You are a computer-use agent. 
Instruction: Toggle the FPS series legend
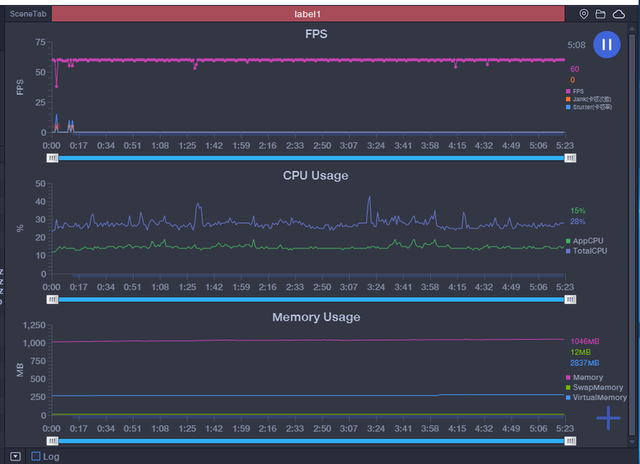pos(578,91)
